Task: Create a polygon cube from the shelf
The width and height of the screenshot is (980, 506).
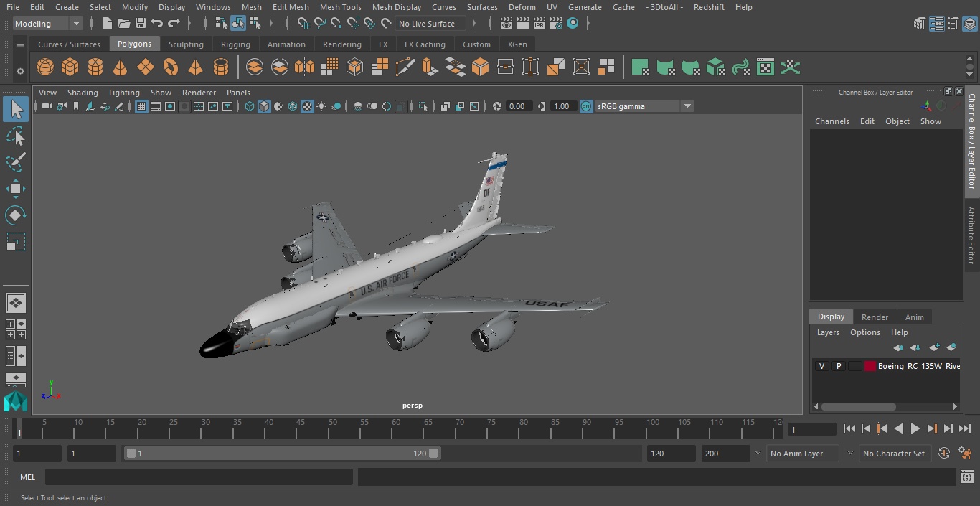Action: click(70, 67)
